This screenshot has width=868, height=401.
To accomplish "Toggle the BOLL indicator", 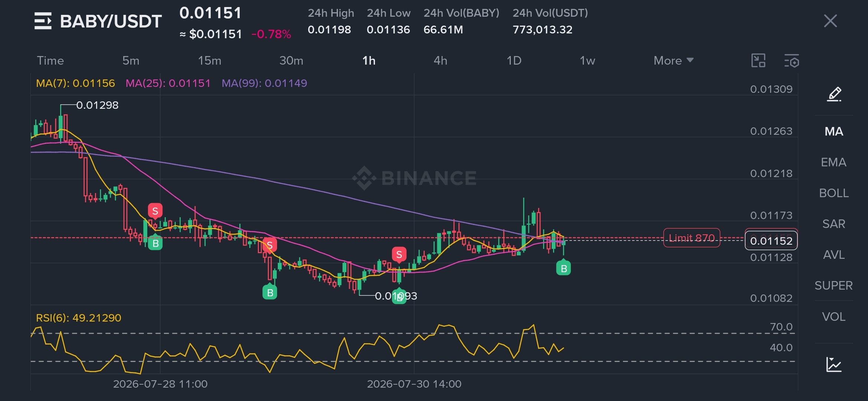I will click(x=834, y=193).
